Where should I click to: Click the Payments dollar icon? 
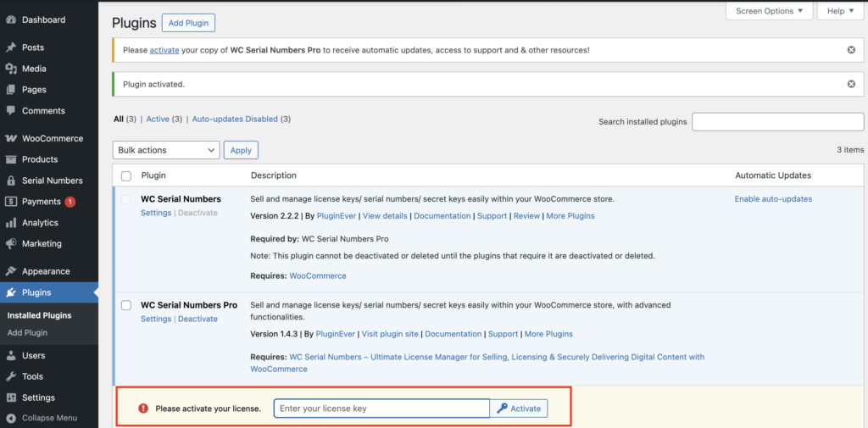coord(10,202)
